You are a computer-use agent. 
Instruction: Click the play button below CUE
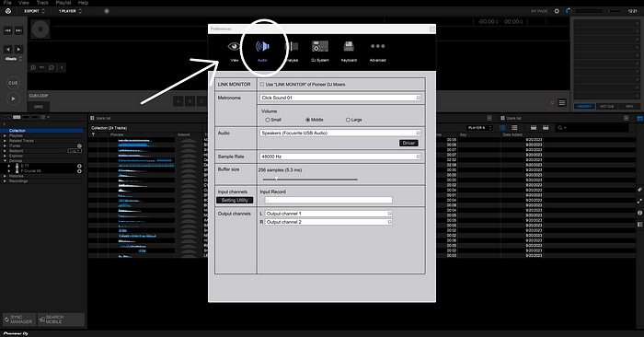13,99
